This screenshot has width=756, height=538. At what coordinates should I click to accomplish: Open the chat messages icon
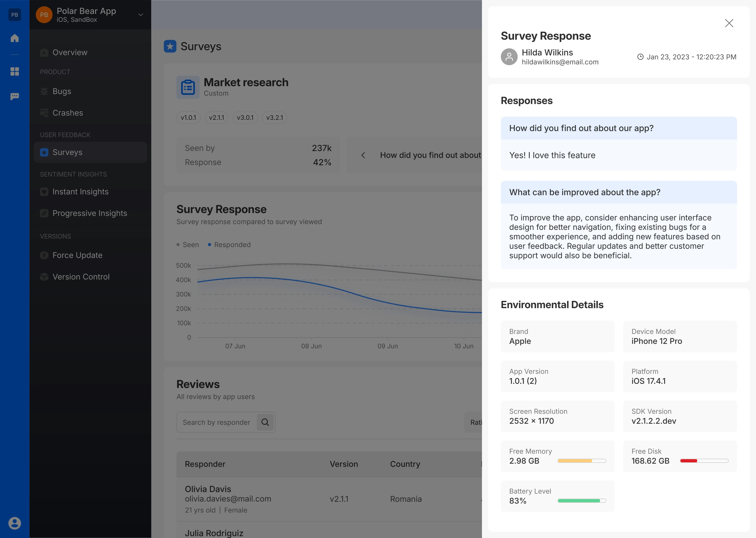coord(14,96)
